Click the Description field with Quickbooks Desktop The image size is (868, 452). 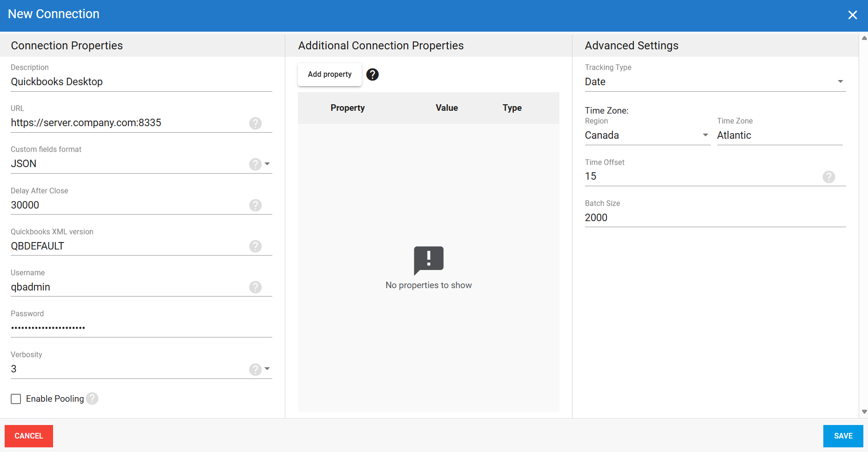(141, 82)
